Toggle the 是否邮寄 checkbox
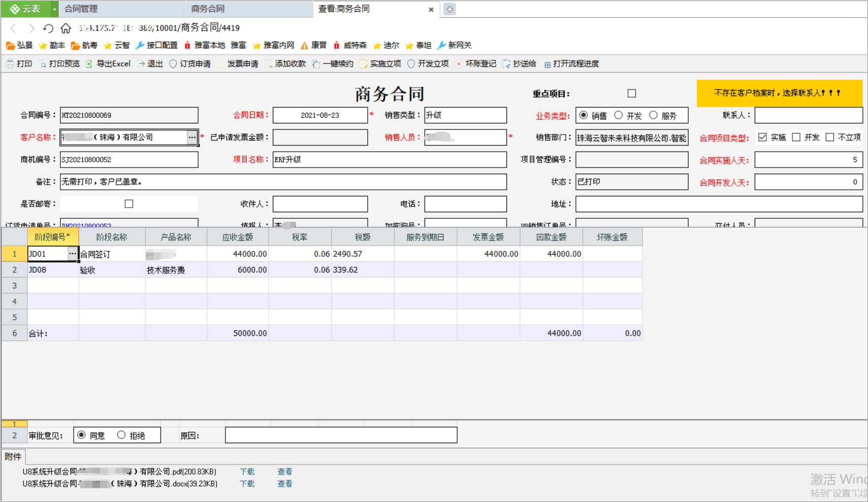 click(129, 204)
